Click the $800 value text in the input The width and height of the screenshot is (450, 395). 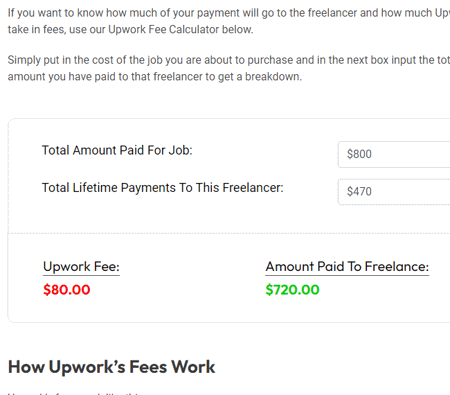coord(359,154)
